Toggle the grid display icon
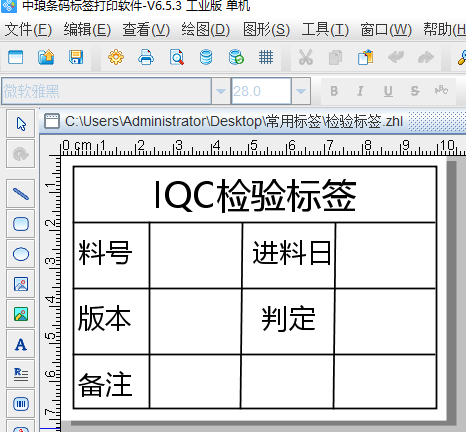 (266, 57)
